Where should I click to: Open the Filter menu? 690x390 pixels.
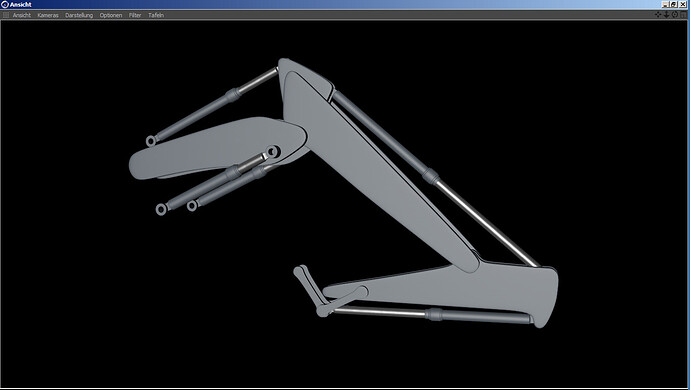click(x=135, y=15)
